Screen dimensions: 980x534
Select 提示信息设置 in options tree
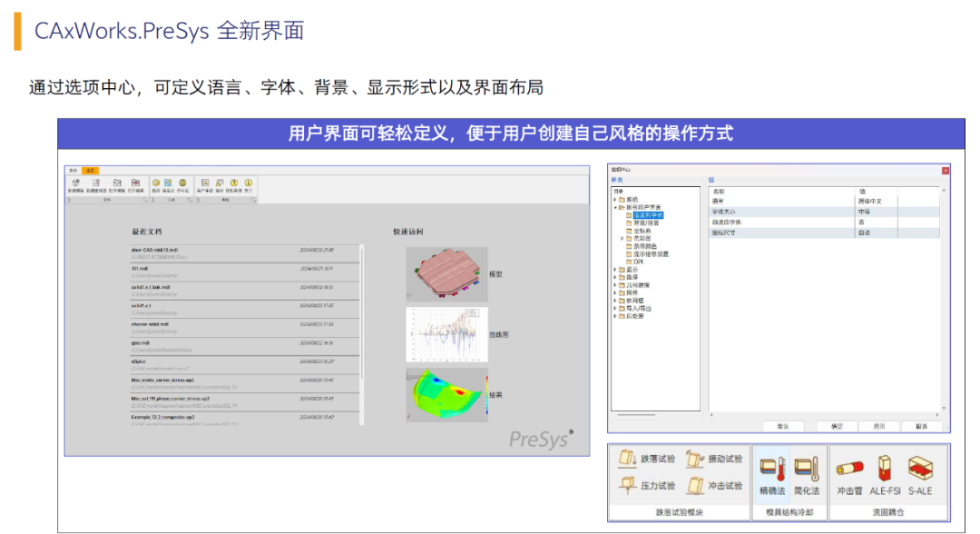[x=652, y=254]
